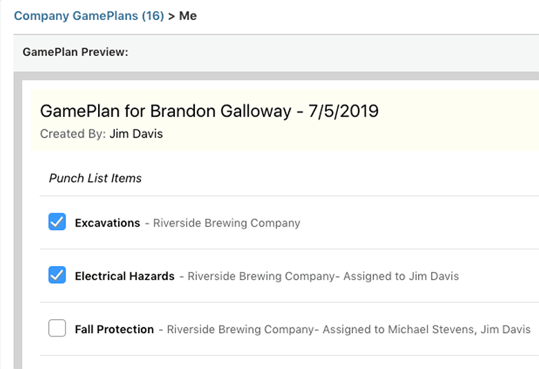Click Riverside Brewing Company beside Excavations
Screen dimensions: 539x369
coord(227,223)
